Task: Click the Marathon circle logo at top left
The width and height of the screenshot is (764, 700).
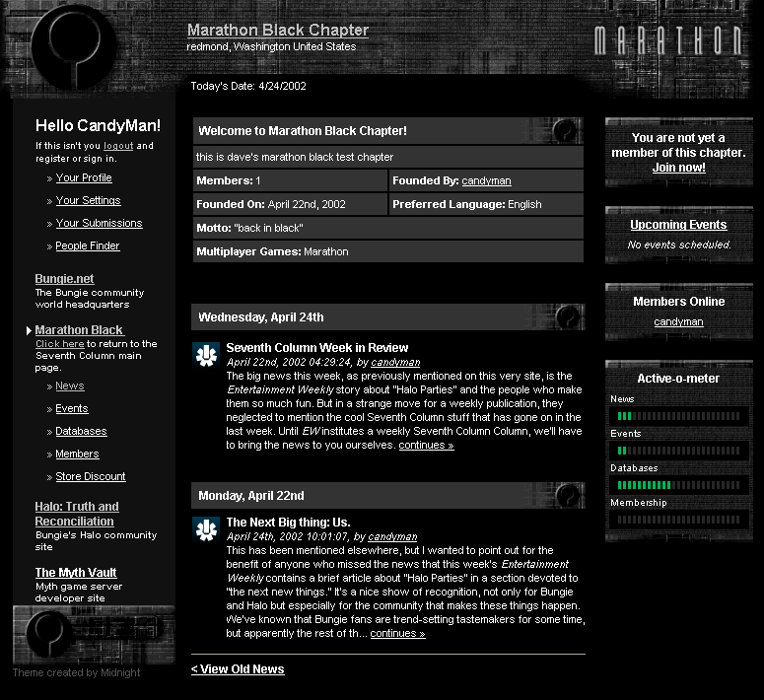Action: pos(74,46)
